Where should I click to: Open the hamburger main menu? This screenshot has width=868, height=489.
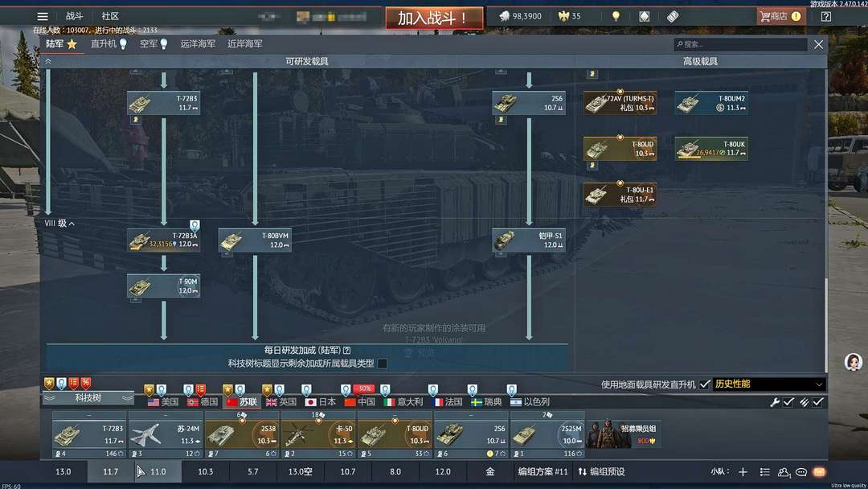[x=42, y=16]
